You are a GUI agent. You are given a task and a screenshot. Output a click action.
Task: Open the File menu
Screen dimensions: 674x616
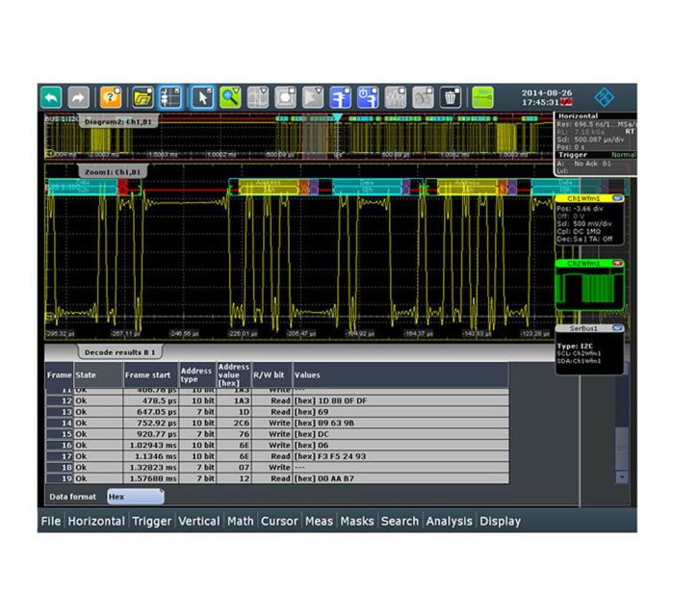point(51,521)
